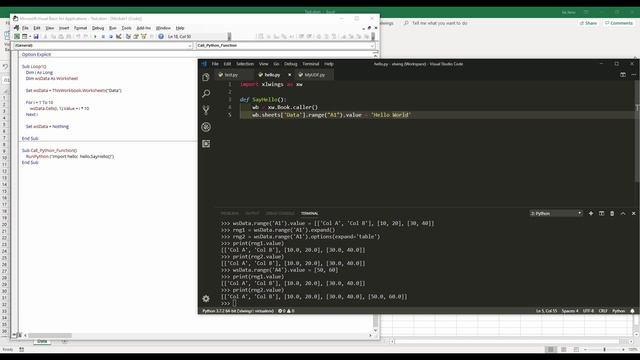Click the Comments button in Excel
Screen dimensions: 640x360
[619, 23]
